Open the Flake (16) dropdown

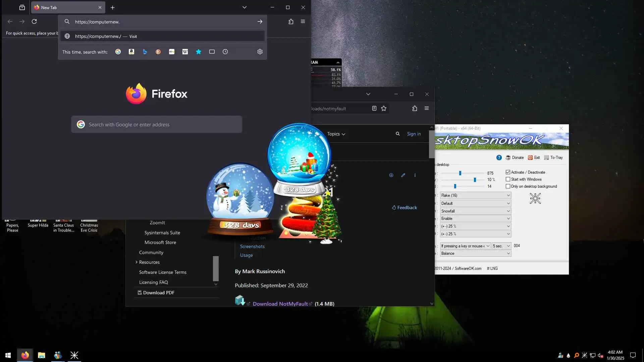(475, 195)
